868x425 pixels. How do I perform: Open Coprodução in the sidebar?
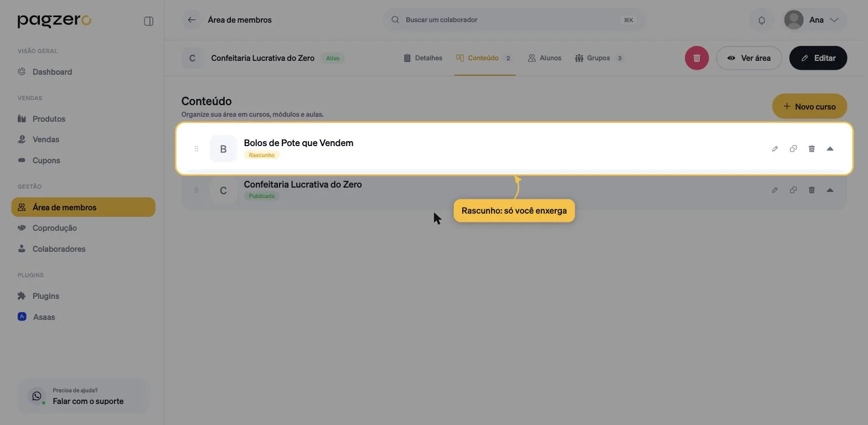tap(83, 228)
